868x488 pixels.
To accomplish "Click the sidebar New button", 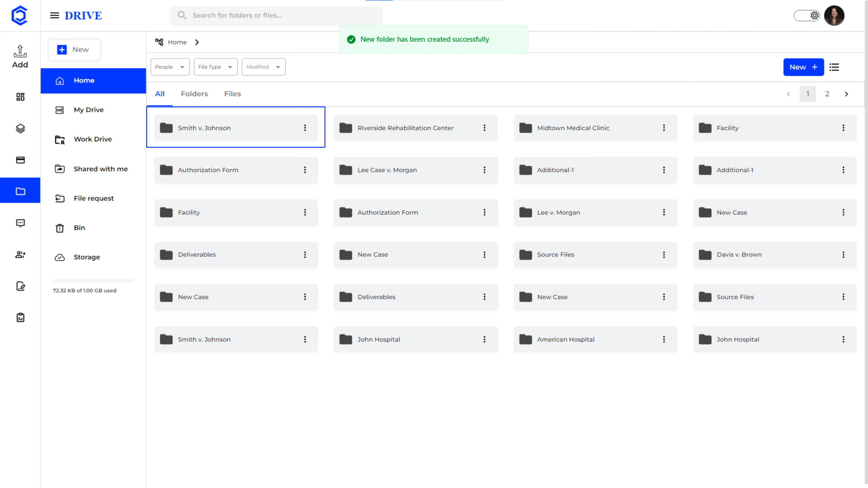I will point(74,49).
